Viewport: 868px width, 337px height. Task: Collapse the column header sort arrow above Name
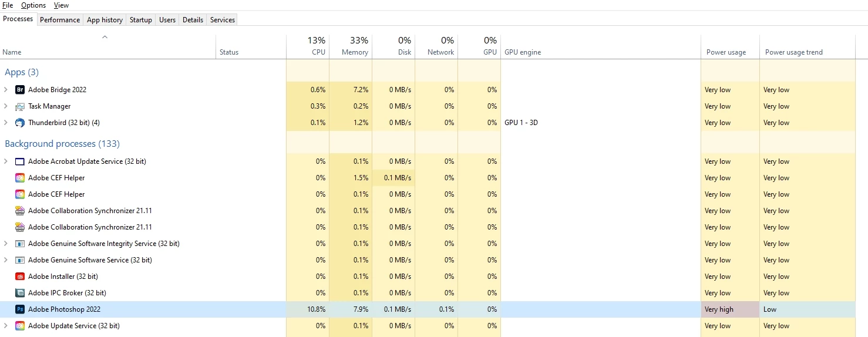105,37
